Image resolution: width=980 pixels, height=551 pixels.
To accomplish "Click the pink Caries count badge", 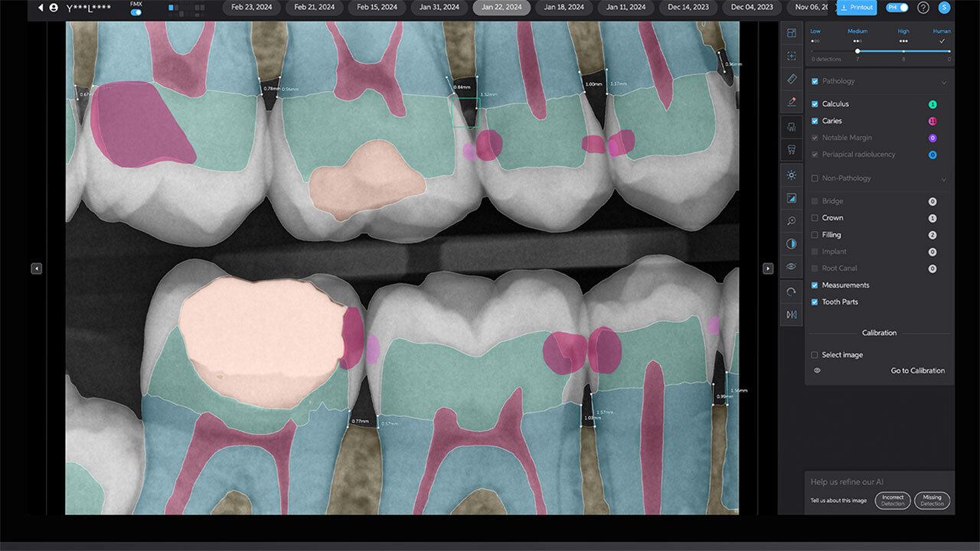I will (x=933, y=121).
